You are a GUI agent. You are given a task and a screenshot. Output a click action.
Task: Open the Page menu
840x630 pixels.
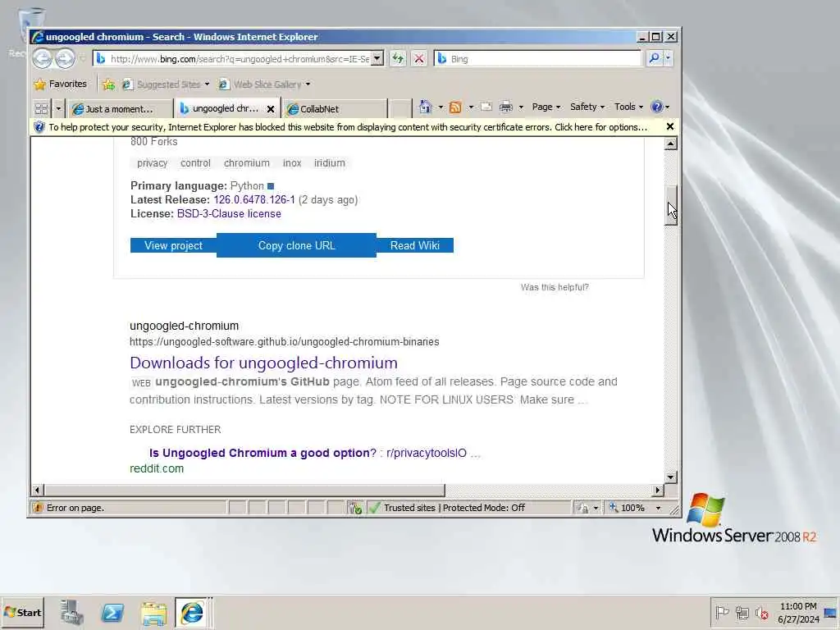[546, 107]
